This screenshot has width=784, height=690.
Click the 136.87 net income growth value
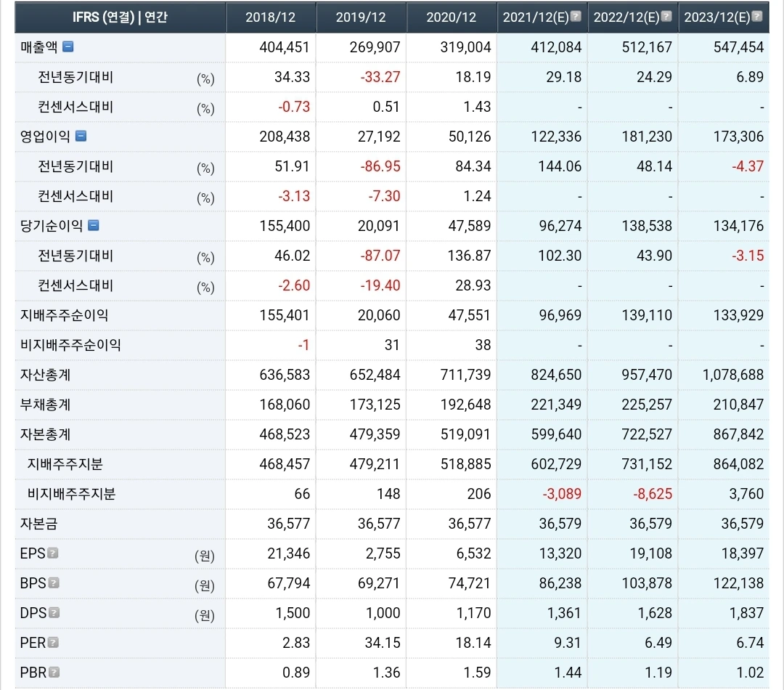coord(469,256)
